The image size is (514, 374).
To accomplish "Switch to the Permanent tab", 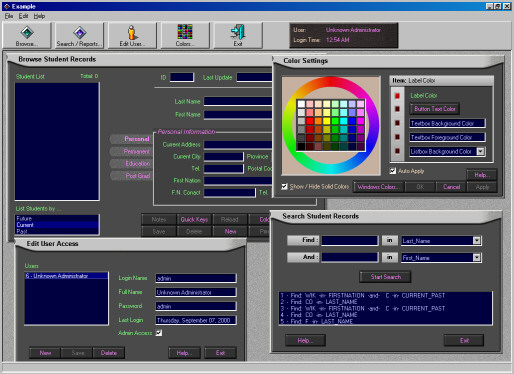I will pos(132,151).
